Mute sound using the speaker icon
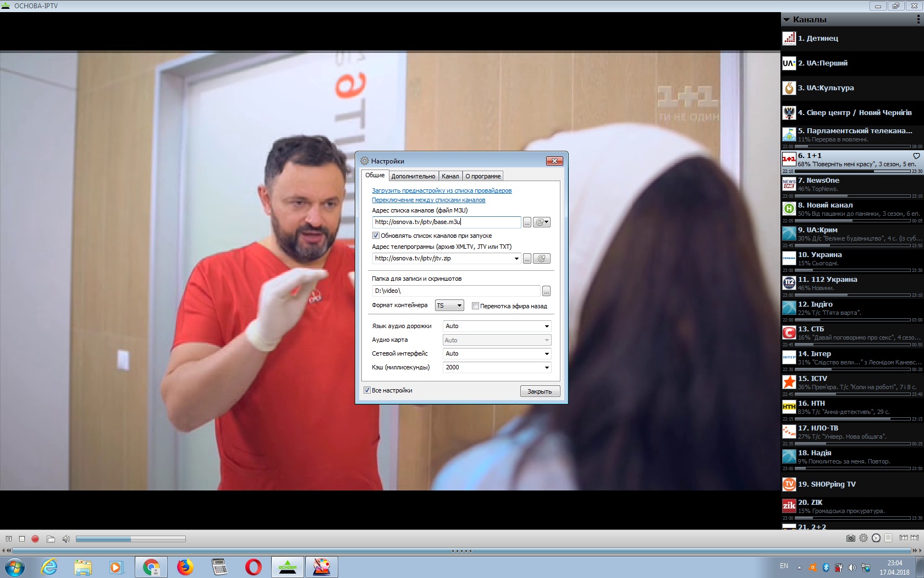The image size is (924, 578). (x=66, y=539)
